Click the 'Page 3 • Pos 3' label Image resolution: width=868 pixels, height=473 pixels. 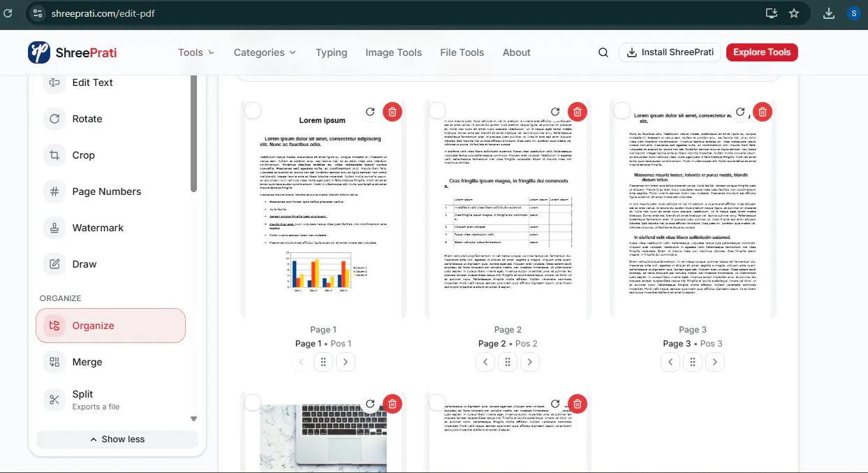693,344
